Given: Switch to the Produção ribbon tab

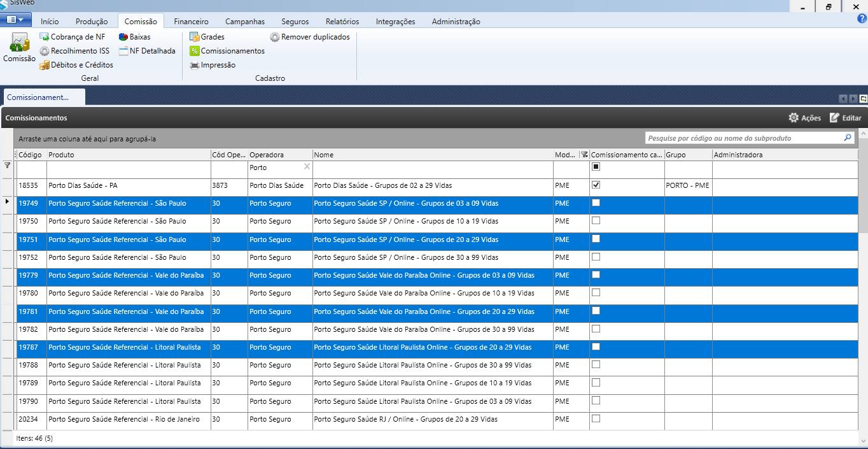Looking at the screenshot, I should tap(92, 21).
